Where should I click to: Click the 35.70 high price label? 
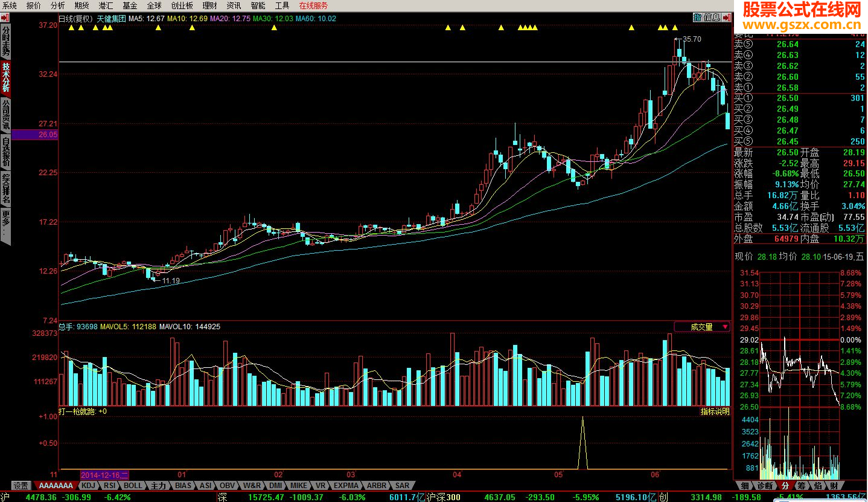(x=692, y=39)
